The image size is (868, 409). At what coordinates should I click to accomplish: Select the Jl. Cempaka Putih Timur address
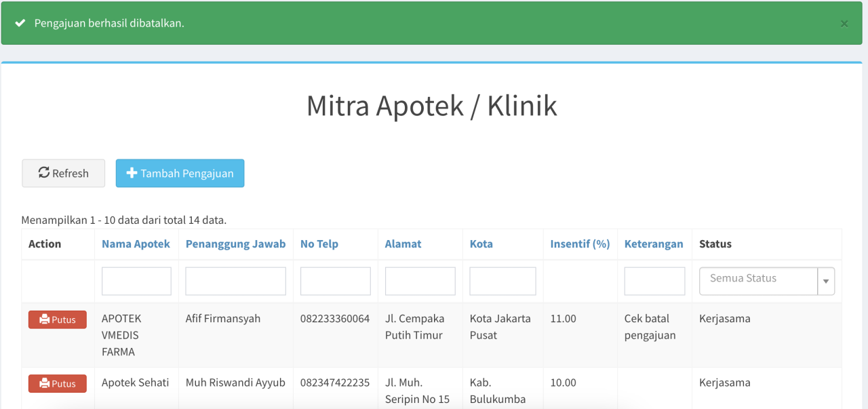coord(415,327)
